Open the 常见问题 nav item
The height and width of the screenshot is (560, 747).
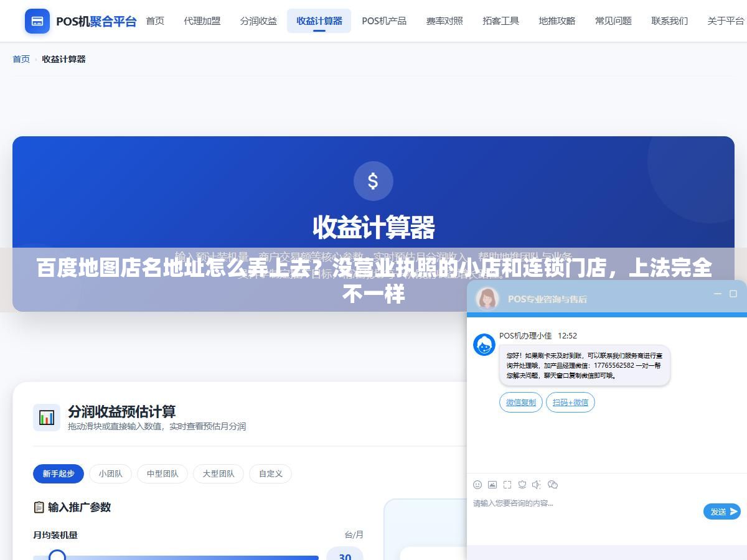tap(613, 21)
